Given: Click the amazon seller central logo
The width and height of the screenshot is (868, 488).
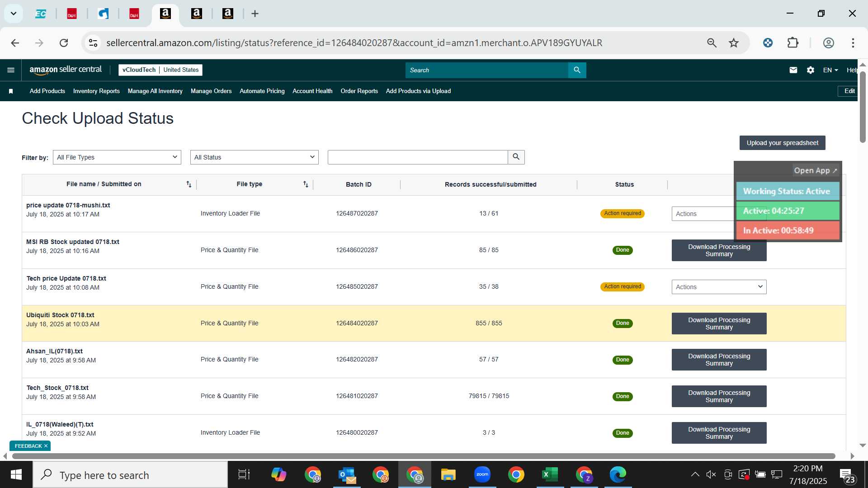Looking at the screenshot, I should click(66, 70).
